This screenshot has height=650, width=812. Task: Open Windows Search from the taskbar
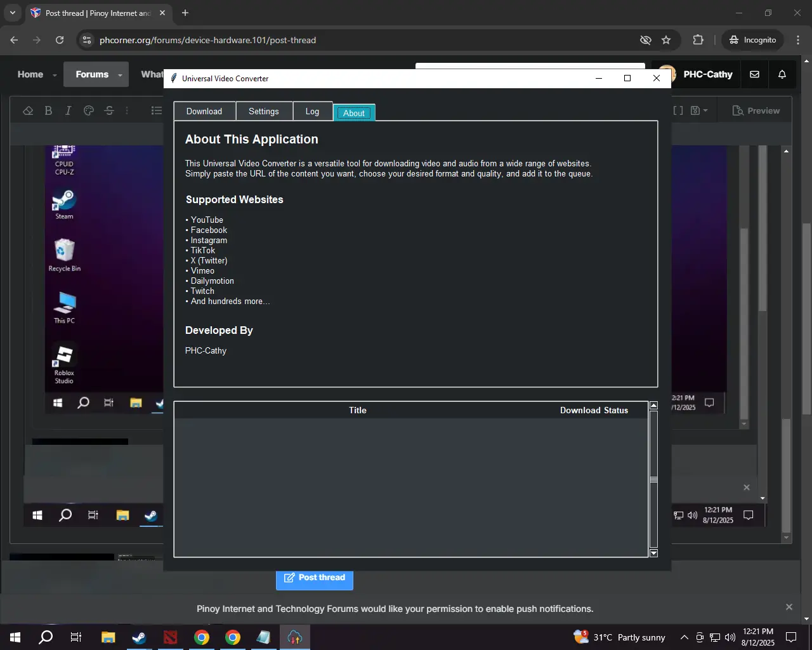[46, 637]
